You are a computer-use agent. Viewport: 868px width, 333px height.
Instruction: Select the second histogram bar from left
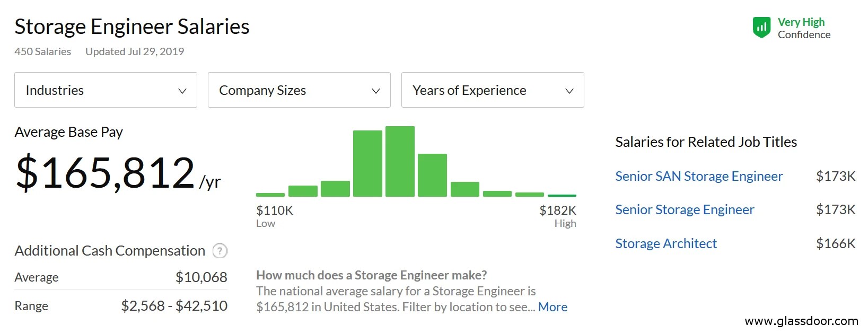tap(303, 190)
